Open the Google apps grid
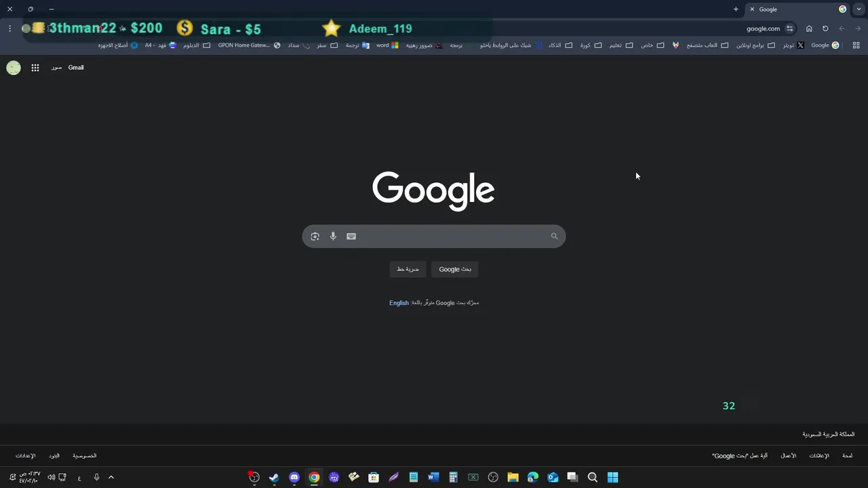The height and width of the screenshot is (488, 868). point(35,68)
